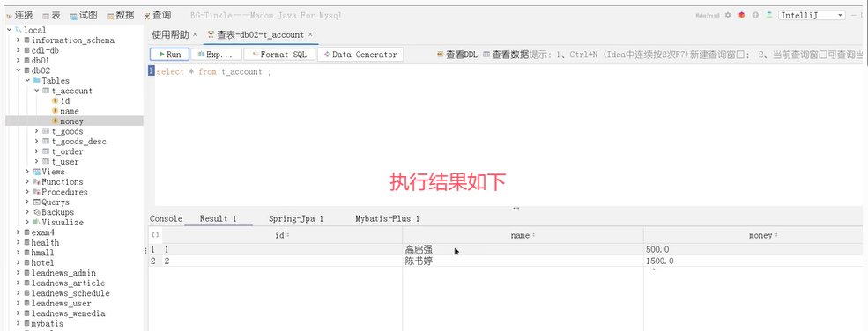The image size is (868, 331).
Task: Select the Querys folder
Action: point(51,202)
